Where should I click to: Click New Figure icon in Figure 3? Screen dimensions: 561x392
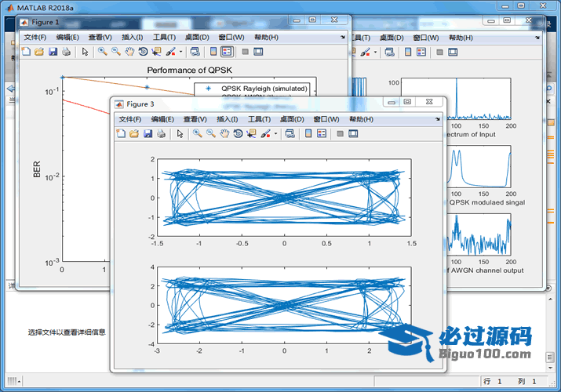[x=121, y=133]
